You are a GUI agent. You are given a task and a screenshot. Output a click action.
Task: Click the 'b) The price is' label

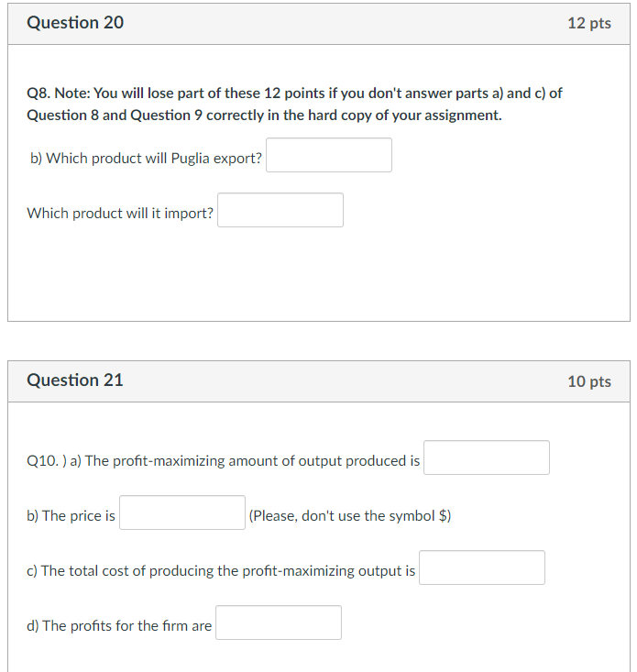point(71,515)
